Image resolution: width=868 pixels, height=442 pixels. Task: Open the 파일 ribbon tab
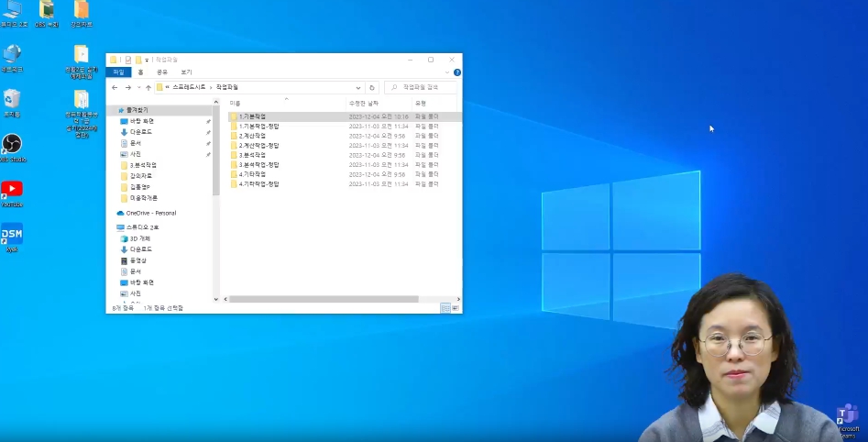118,72
